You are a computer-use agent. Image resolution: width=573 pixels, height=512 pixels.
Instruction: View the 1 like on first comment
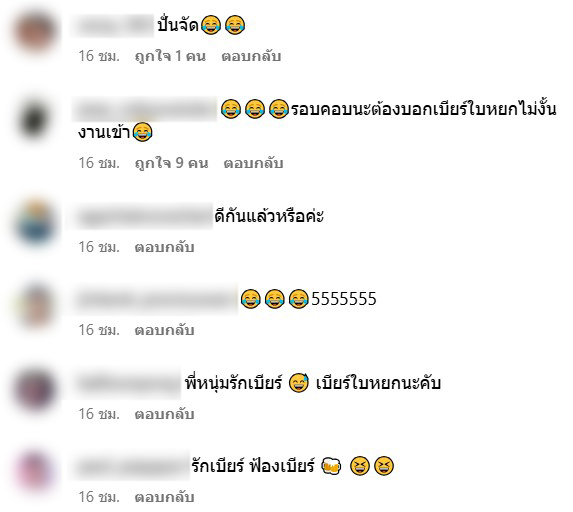(170, 56)
